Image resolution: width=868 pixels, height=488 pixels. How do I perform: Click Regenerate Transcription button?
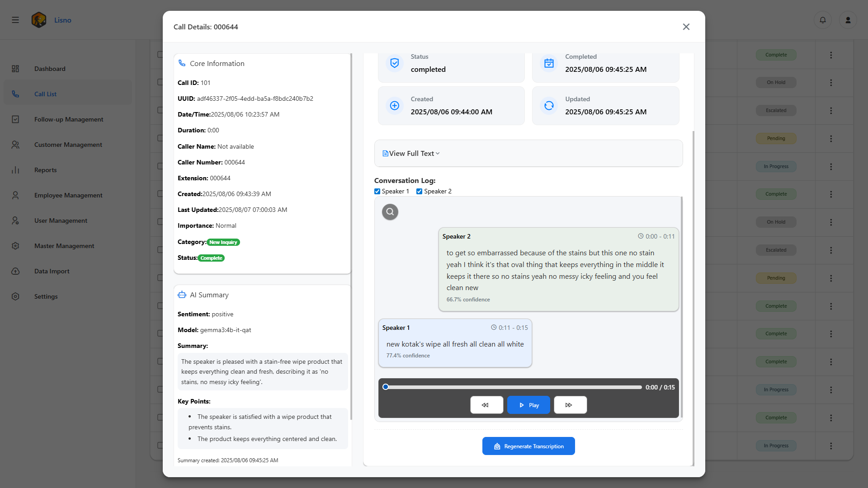pos(528,446)
